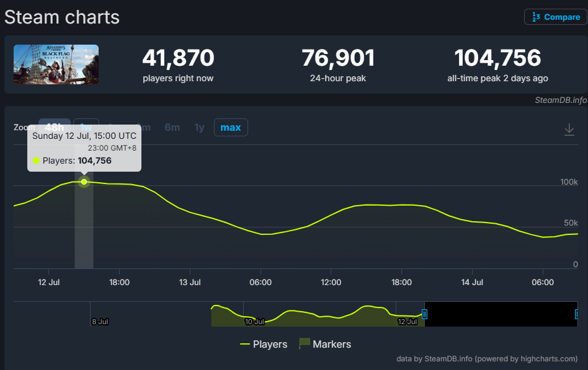Click the 100k y-axis label
Screen dimensions: 588x370
tap(569, 182)
